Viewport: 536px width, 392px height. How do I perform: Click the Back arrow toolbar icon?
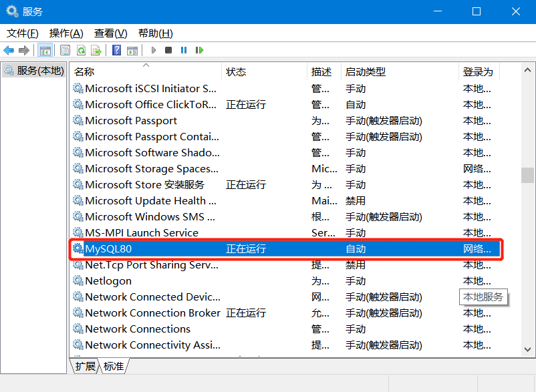pyautogui.click(x=9, y=51)
